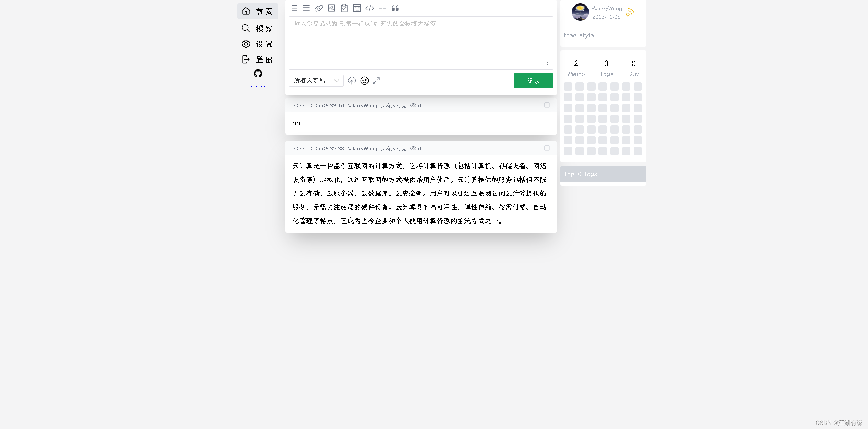
Task: Insert an image into the memo
Action: tap(331, 8)
